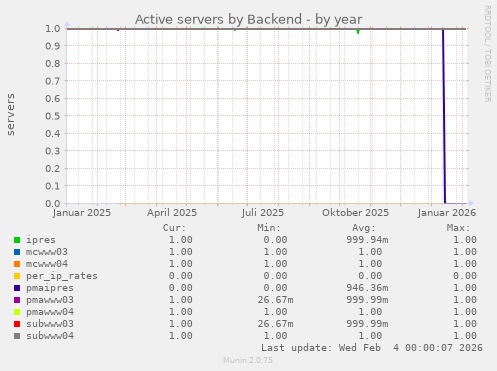497x371 pixels.
Task: Click the April 2025 x-axis label
Action: 172,213
